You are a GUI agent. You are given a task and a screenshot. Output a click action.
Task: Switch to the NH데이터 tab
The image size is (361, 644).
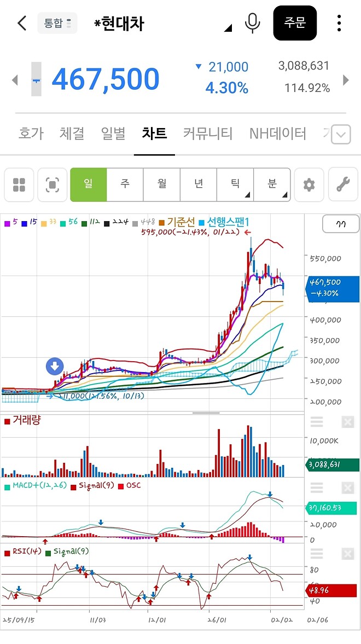click(x=278, y=133)
